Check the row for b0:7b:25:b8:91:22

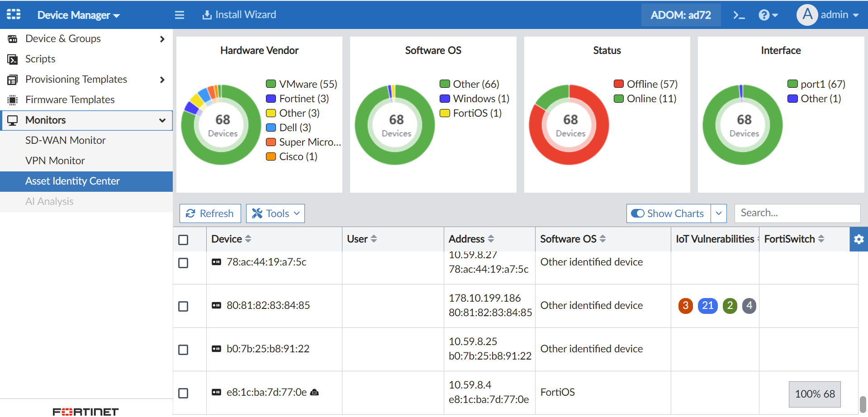click(183, 350)
